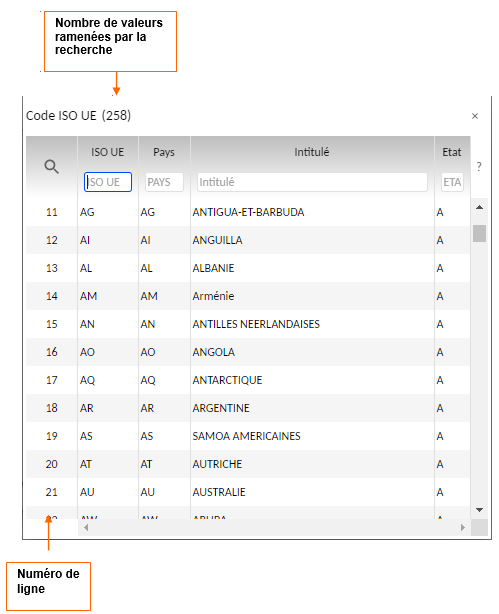Click the horizontal scrollbar left arrow

tap(86, 527)
